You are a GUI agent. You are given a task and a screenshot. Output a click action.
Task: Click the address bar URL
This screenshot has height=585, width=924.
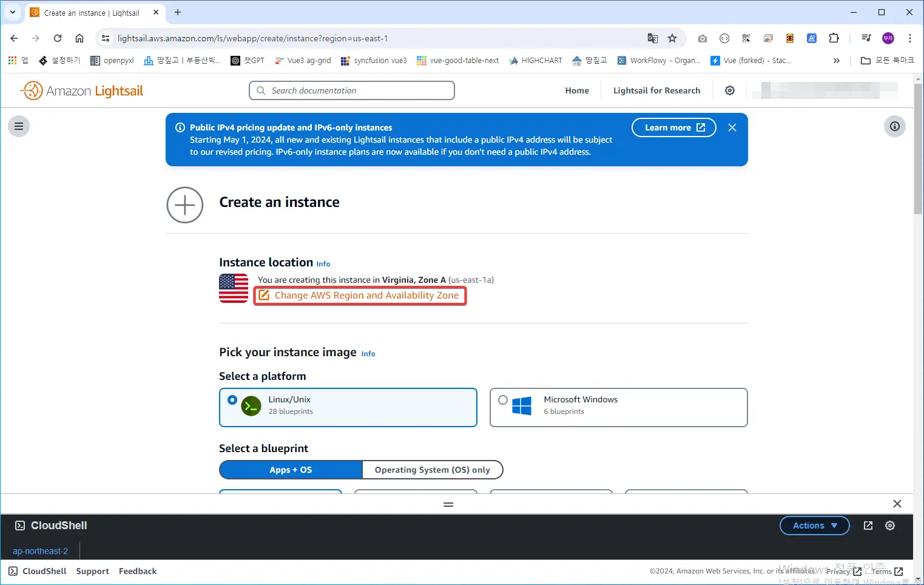pyautogui.click(x=252, y=38)
